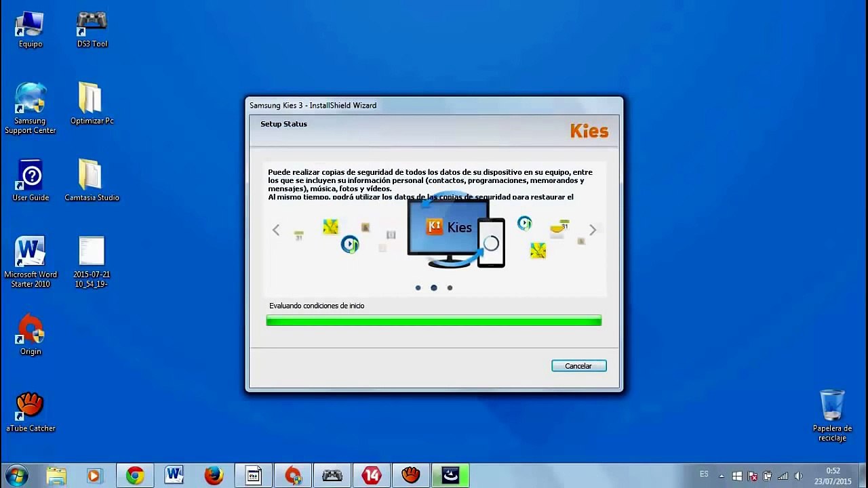This screenshot has height=488, width=868.
Task: Open the User Guide desktop icon
Action: coord(31,181)
